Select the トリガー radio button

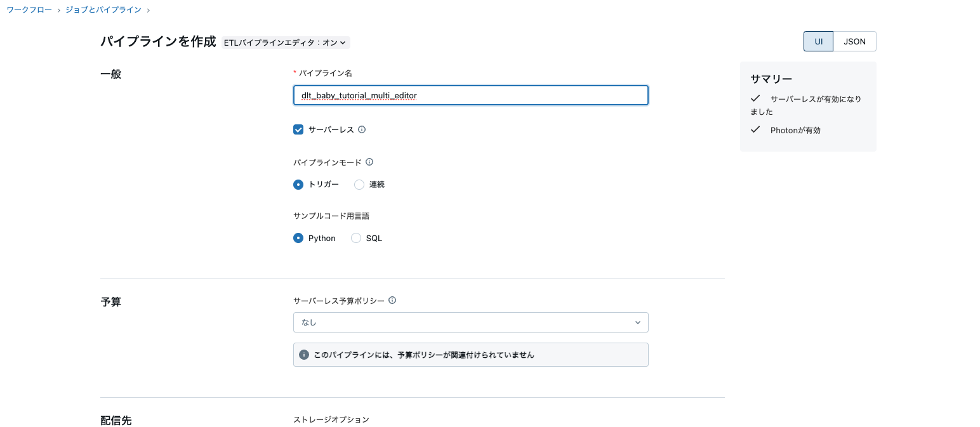point(298,184)
